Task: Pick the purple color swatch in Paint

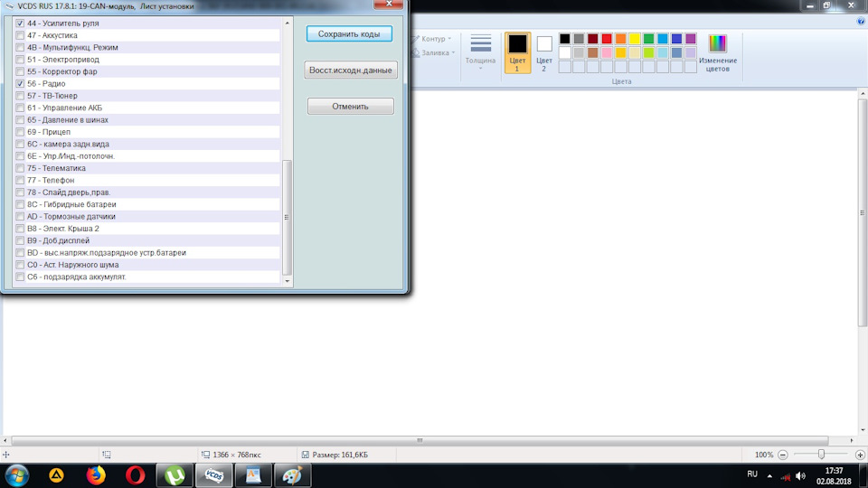Action: (x=691, y=39)
